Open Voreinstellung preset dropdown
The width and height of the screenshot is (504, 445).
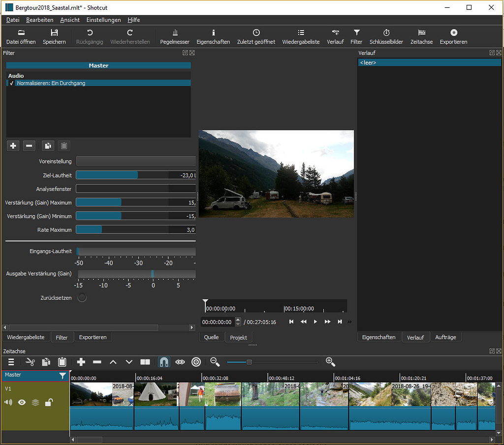(136, 161)
